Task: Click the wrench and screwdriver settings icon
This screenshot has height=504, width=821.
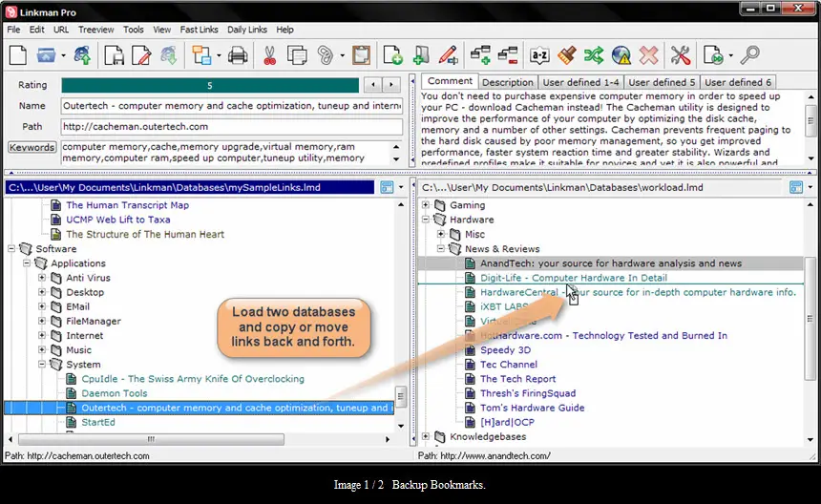Action: point(680,55)
